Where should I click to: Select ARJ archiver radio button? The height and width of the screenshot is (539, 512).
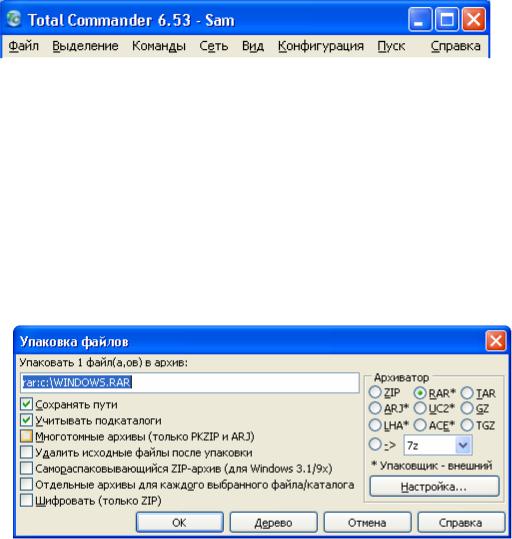click(x=375, y=408)
